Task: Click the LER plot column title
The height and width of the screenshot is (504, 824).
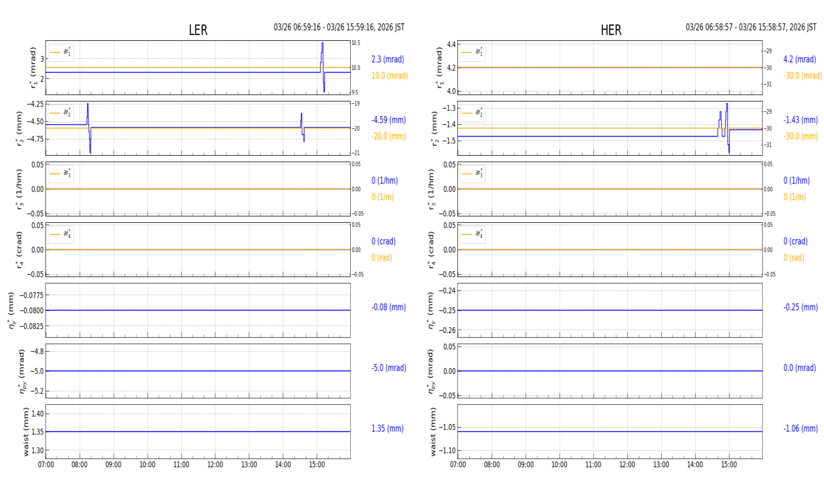Action: click(198, 30)
